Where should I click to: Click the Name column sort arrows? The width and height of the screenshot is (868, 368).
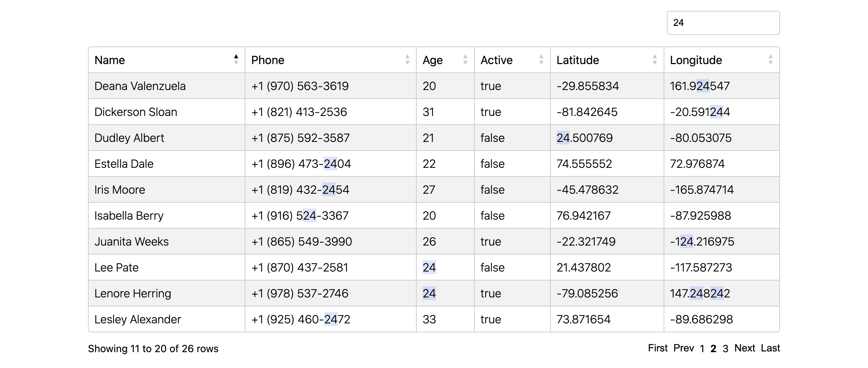[236, 60]
